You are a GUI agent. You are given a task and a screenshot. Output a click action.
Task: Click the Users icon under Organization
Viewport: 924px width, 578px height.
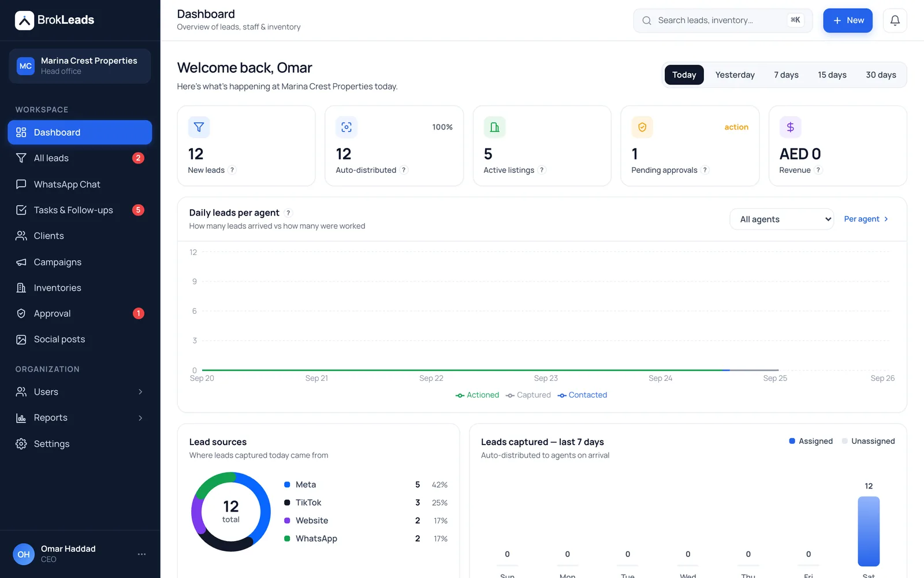pos(21,392)
